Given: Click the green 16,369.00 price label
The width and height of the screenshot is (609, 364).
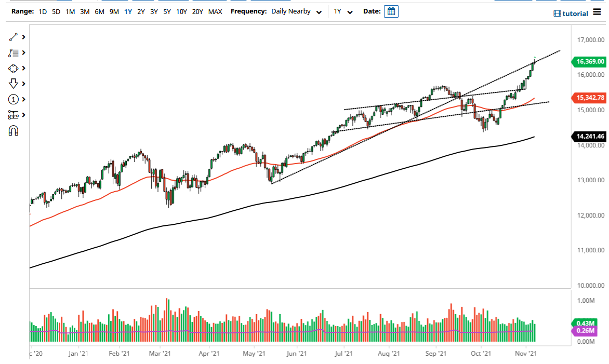Looking at the screenshot, I should tap(590, 62).
